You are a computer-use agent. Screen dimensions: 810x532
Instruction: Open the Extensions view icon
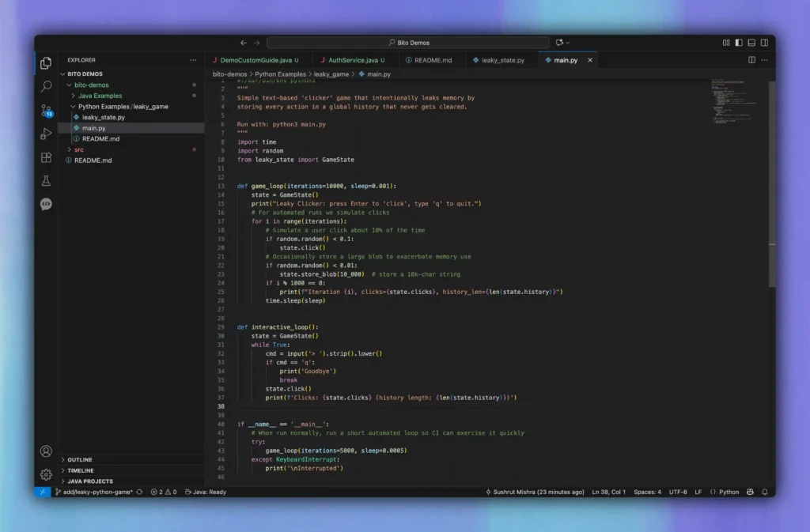tap(45, 157)
